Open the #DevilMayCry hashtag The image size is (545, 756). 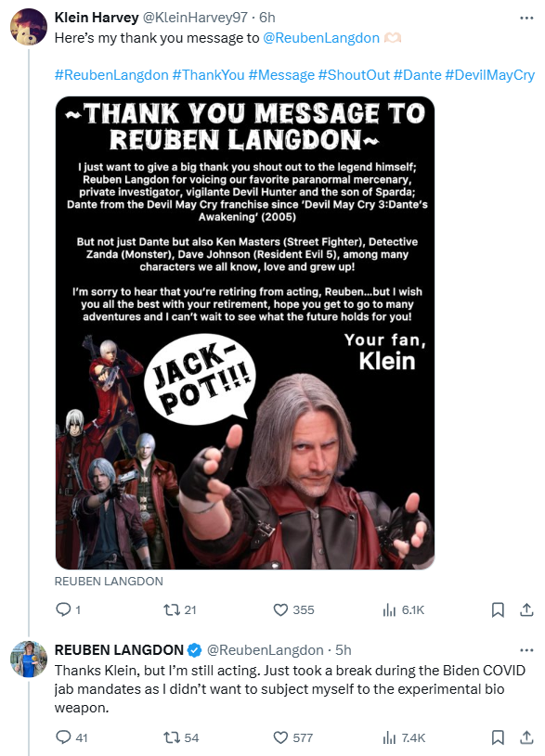coord(489,75)
